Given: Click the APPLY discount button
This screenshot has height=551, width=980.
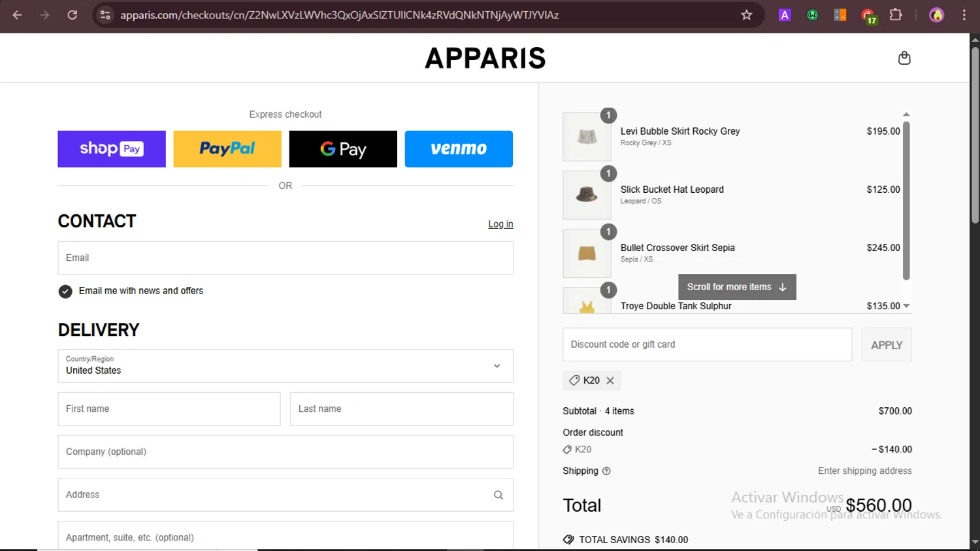Looking at the screenshot, I should (x=887, y=345).
